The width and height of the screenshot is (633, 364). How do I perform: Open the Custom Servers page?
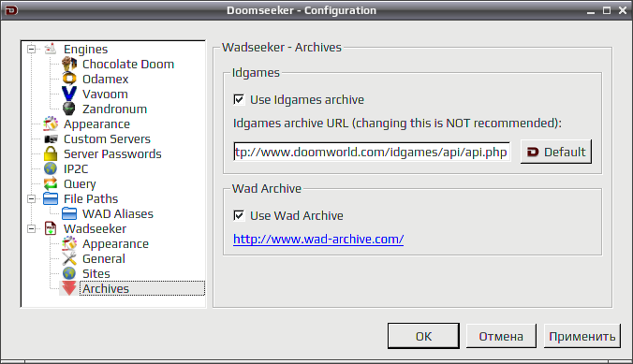point(107,138)
